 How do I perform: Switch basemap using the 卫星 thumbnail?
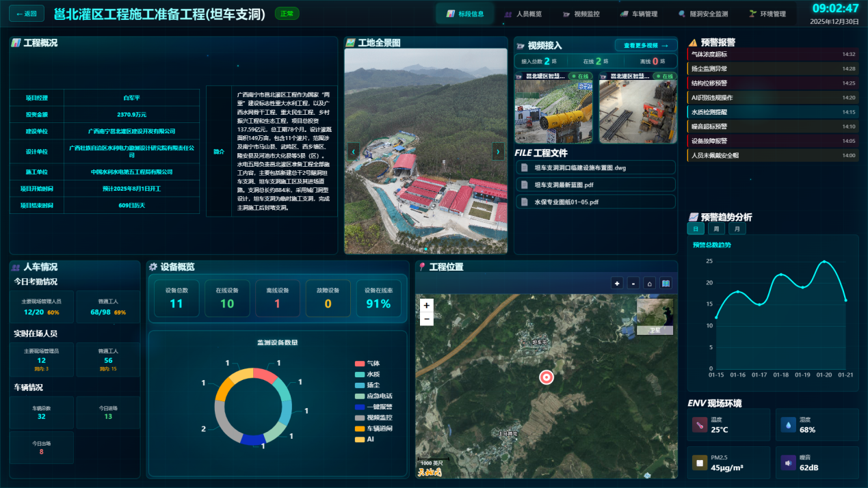click(x=655, y=317)
